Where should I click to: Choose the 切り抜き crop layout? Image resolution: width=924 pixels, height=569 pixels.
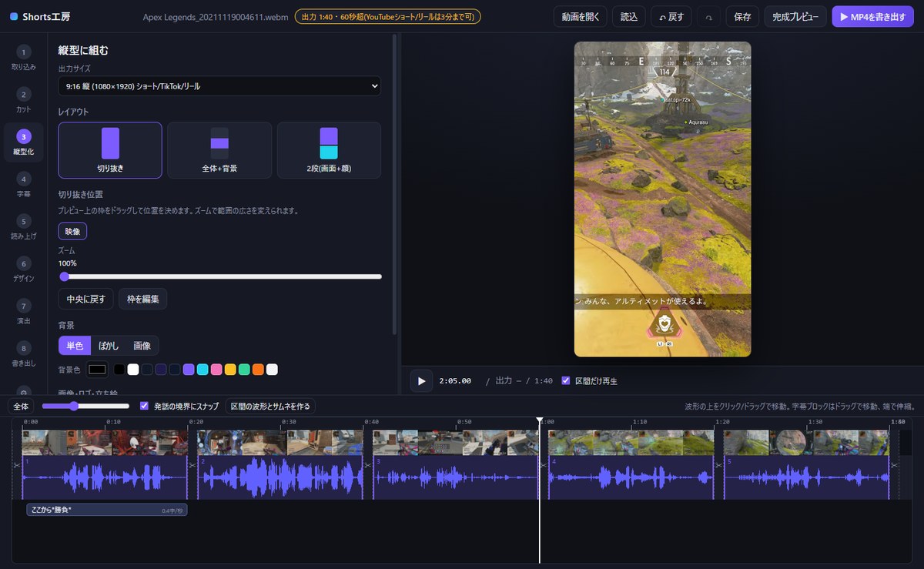click(x=110, y=150)
